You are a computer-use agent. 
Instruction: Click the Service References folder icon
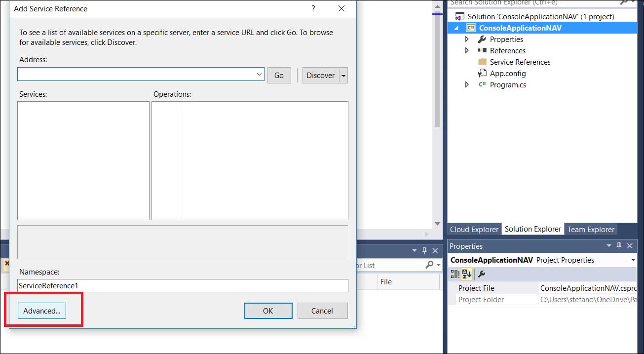(x=482, y=62)
